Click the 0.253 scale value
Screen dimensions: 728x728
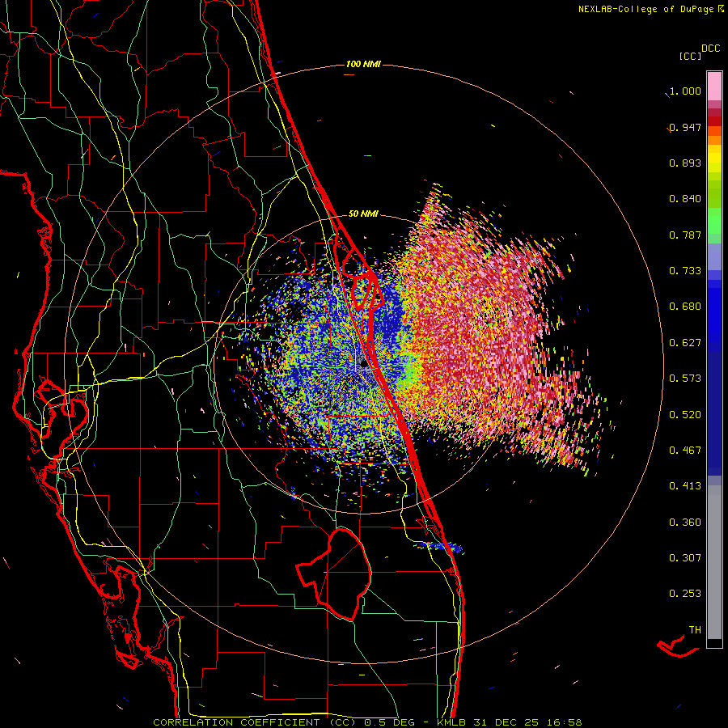tap(685, 594)
